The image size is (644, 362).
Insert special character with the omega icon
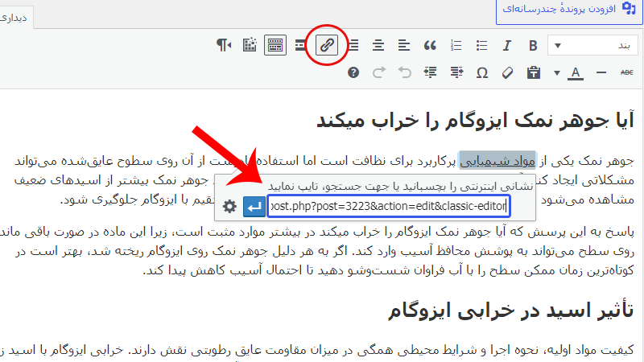click(481, 72)
